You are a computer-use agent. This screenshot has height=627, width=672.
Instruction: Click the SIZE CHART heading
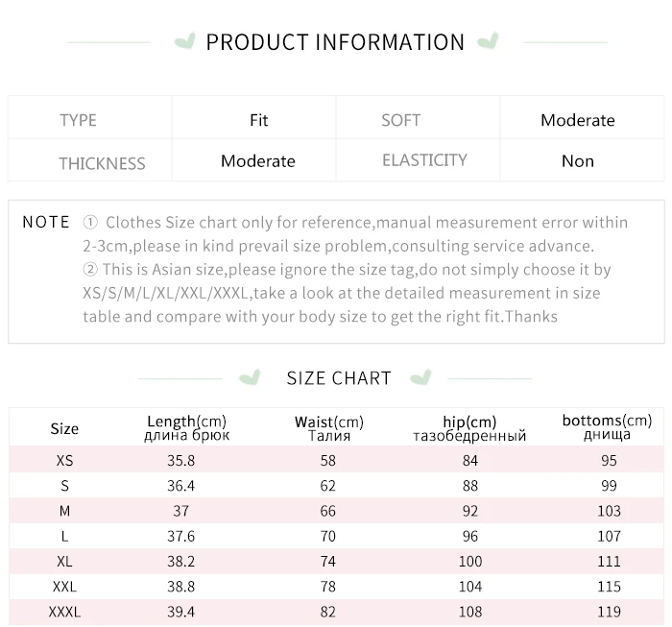coord(339,378)
